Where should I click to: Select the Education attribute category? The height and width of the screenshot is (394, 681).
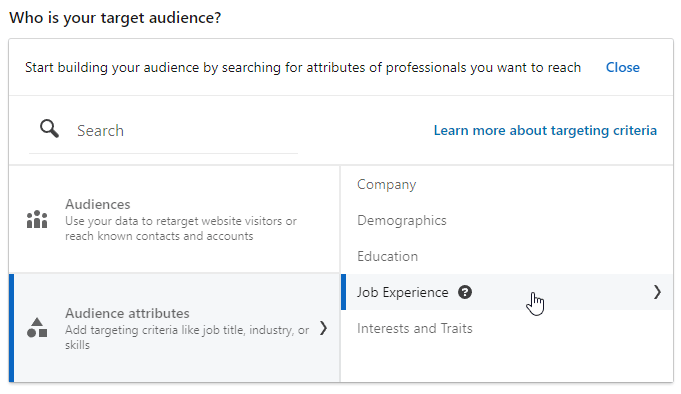[x=507, y=256]
